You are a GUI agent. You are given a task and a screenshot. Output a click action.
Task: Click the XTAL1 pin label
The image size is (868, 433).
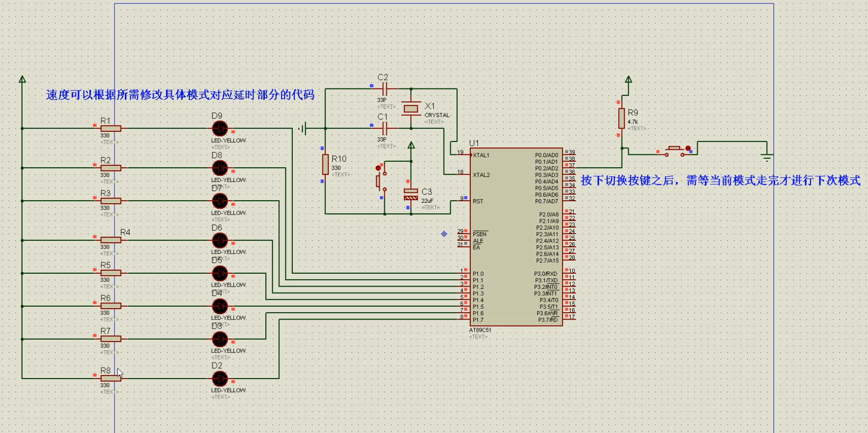[481, 155]
